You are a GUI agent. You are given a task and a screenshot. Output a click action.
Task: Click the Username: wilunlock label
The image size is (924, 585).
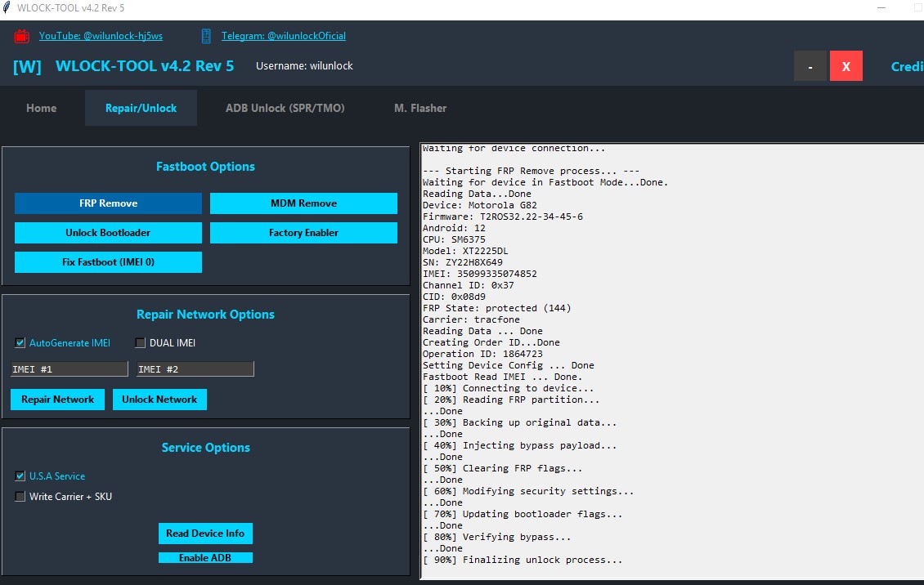point(304,66)
